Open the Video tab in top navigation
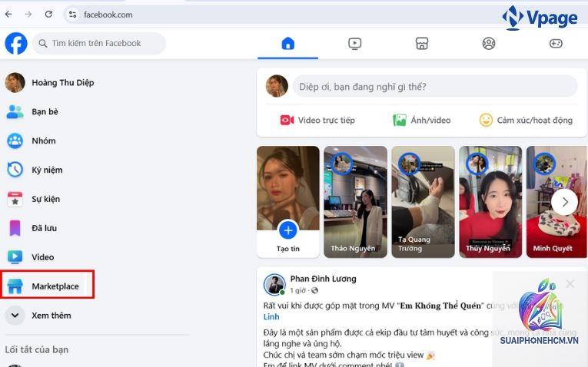588x367 pixels. coord(355,44)
